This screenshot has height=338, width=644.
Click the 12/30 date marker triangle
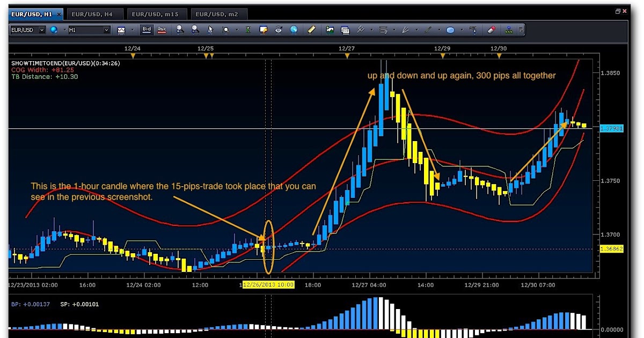[x=499, y=55]
